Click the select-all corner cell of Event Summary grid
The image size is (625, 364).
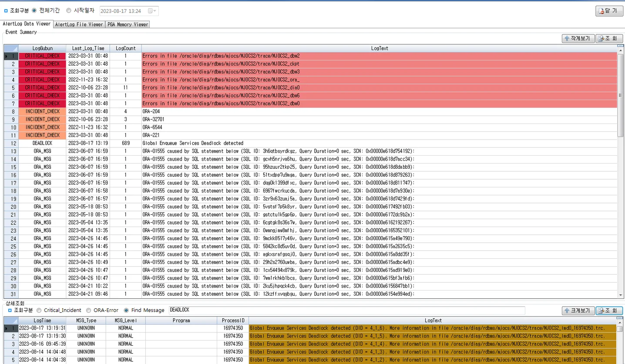tap(11, 48)
